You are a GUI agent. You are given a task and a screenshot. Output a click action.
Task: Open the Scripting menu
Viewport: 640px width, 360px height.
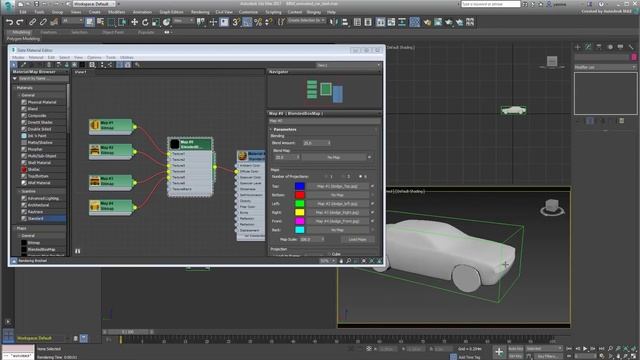[273, 12]
